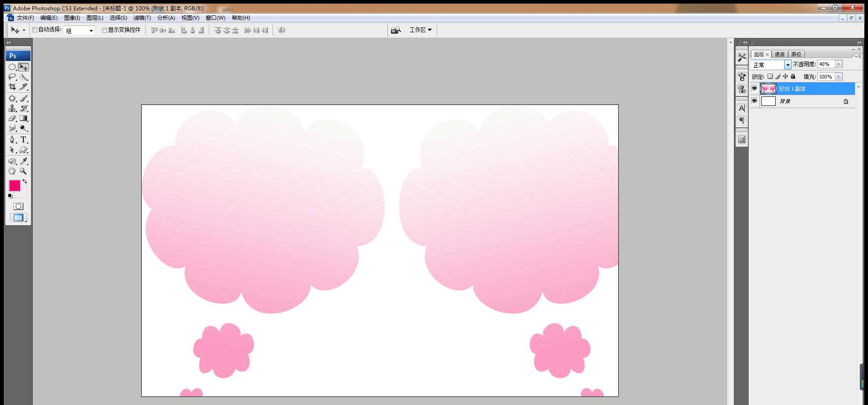The image size is (868, 405).
Task: Hide the 背景 layer
Action: pos(754,101)
